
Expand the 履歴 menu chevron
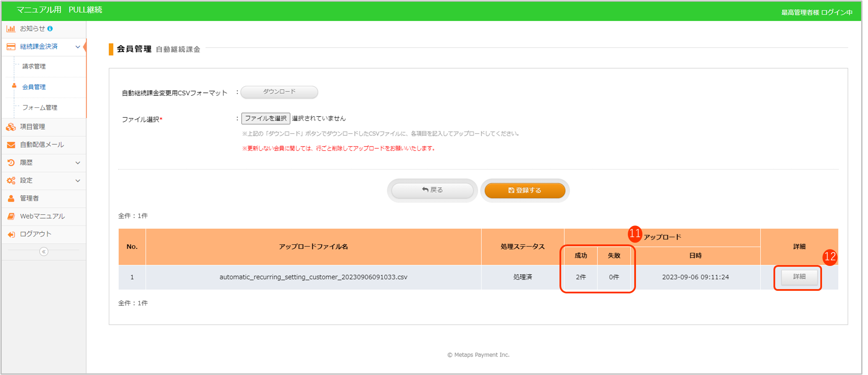78,163
